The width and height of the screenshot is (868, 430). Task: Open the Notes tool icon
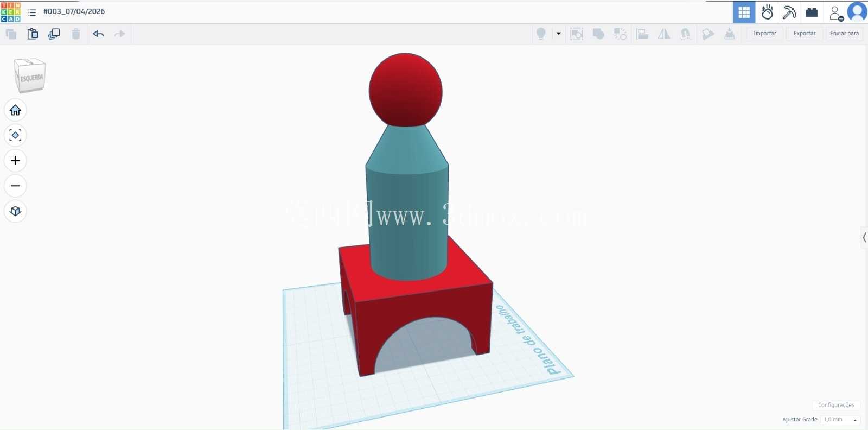click(708, 34)
